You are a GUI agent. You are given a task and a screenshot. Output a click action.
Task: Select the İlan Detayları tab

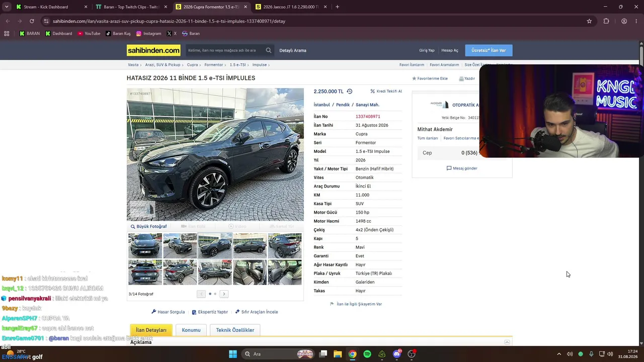click(151, 330)
